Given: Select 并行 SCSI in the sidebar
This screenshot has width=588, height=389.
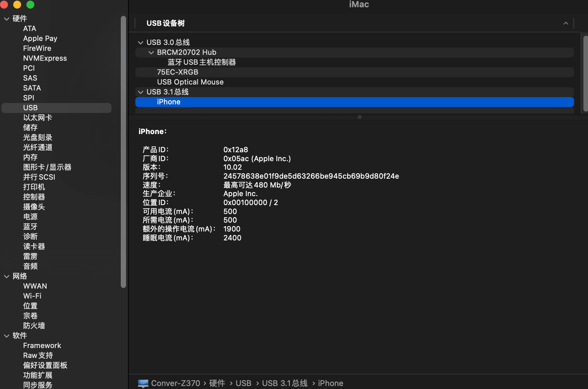Looking at the screenshot, I should 39,177.
